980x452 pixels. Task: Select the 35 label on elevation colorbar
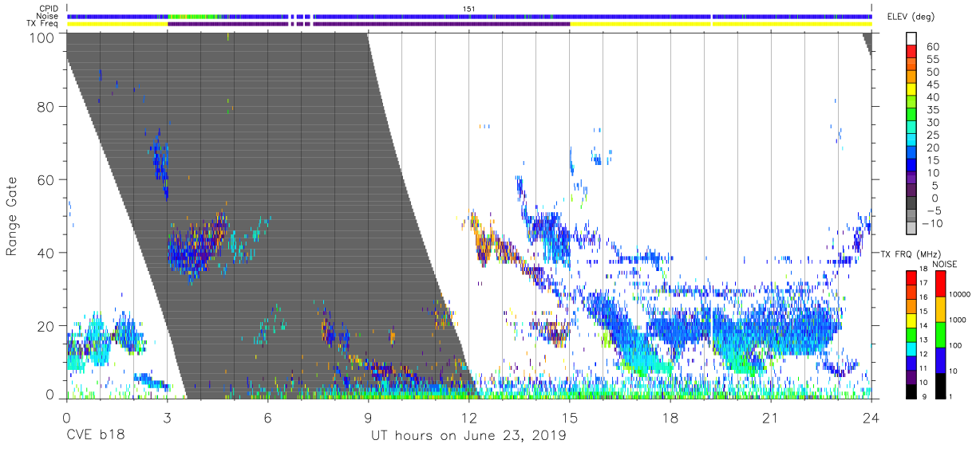(x=932, y=110)
